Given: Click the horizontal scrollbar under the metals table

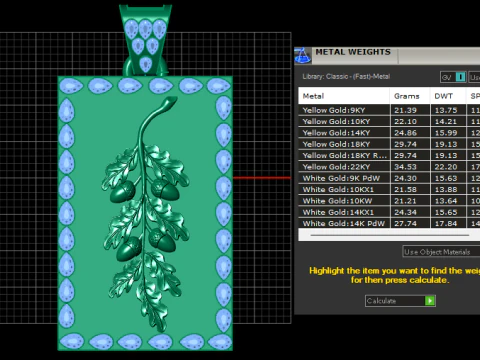Looking at the screenshot, I should pos(389,235).
